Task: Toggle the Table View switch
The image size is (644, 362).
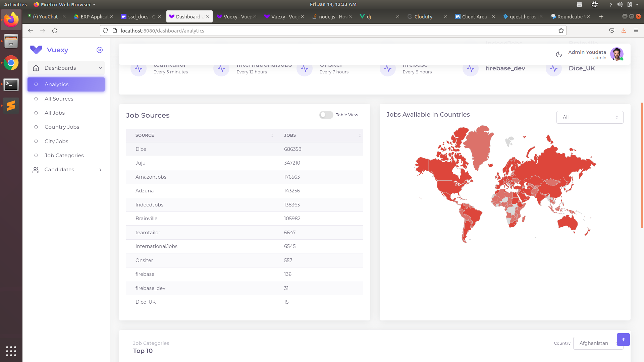Action: 326,115
